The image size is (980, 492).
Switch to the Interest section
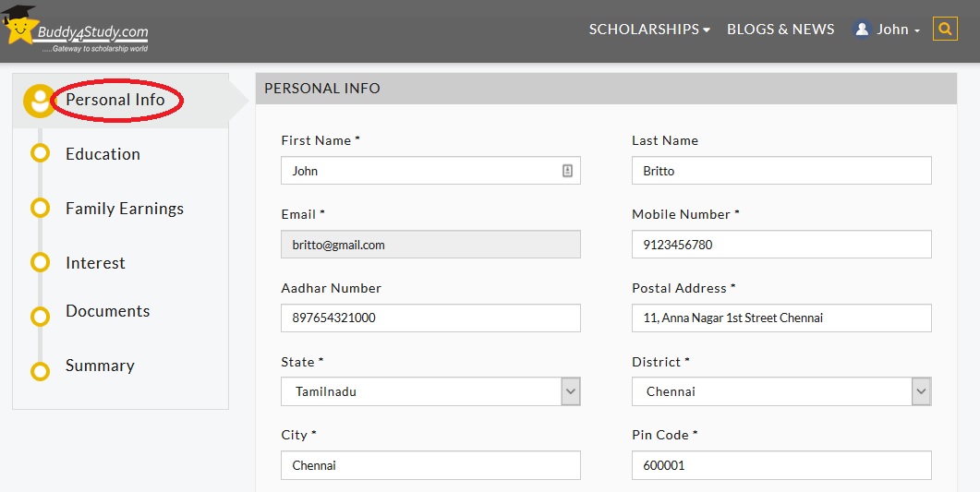coord(95,263)
